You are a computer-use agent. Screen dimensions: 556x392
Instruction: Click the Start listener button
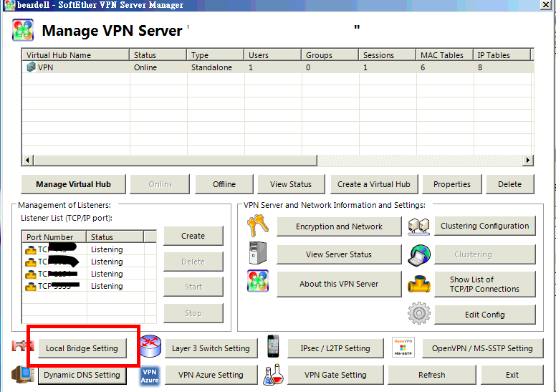pyautogui.click(x=193, y=287)
